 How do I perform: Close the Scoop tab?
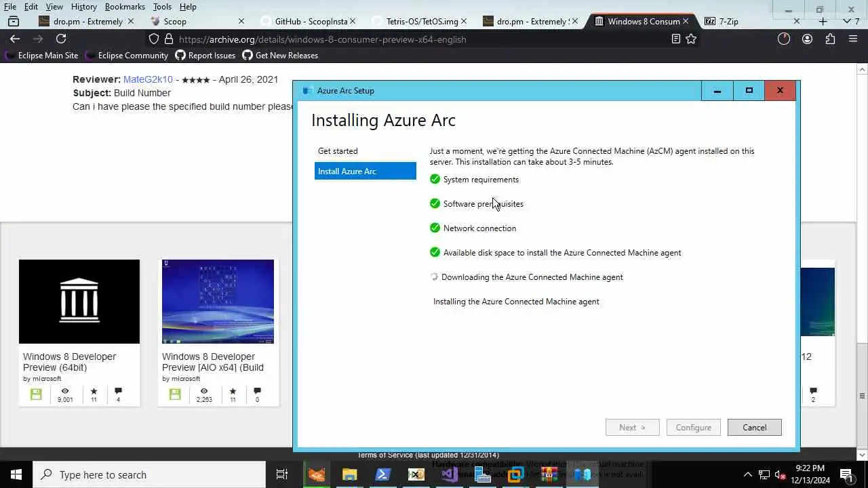click(241, 22)
